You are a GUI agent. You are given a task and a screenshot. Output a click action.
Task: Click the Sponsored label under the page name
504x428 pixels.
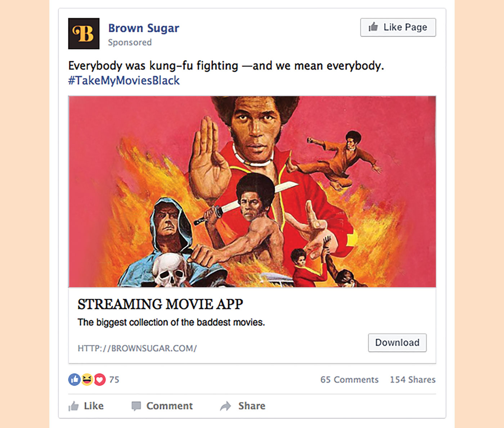point(130,42)
